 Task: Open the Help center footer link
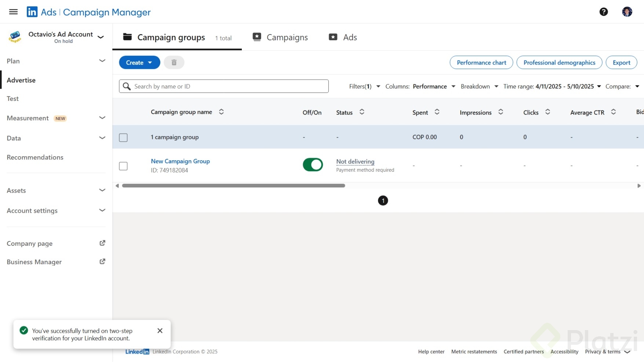[431, 352]
